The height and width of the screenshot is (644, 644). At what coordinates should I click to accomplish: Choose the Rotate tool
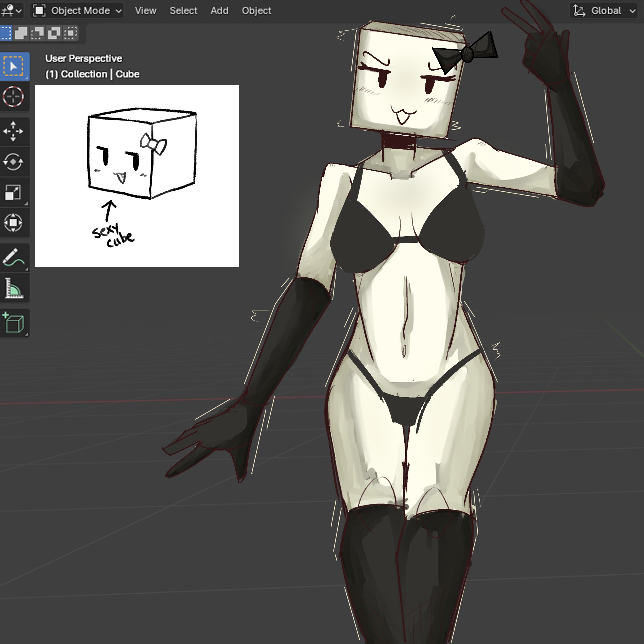click(x=14, y=162)
